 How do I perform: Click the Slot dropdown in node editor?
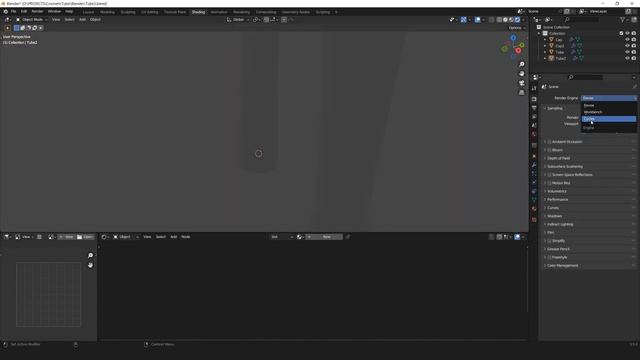point(282,237)
